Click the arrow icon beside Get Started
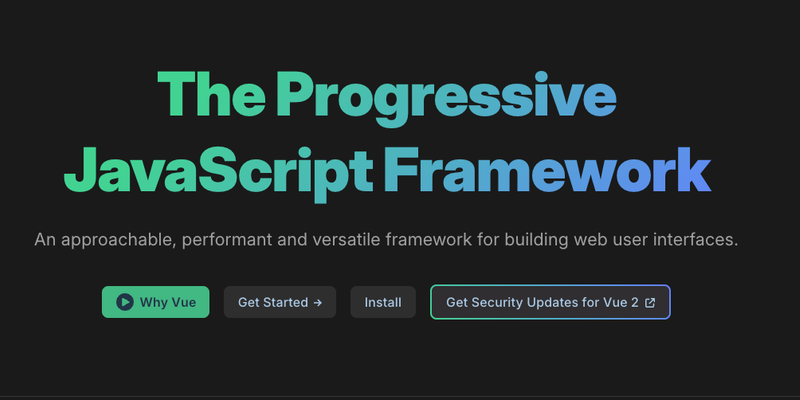The height and width of the screenshot is (400, 800). (317, 303)
